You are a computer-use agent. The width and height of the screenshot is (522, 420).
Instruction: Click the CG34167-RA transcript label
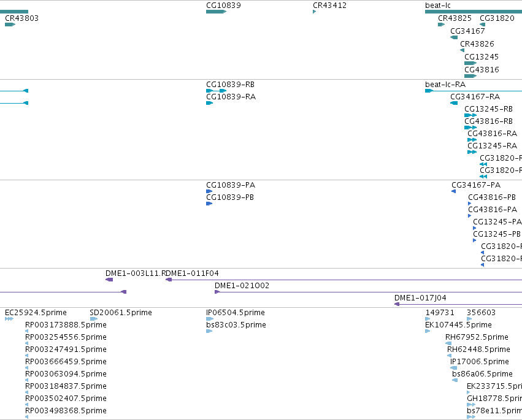tap(475, 96)
